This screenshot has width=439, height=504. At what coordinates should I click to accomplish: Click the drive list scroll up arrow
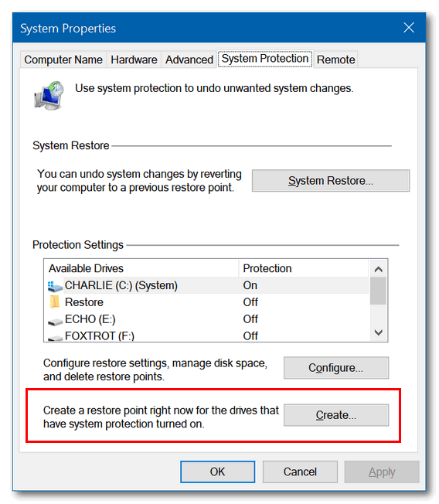click(x=378, y=269)
